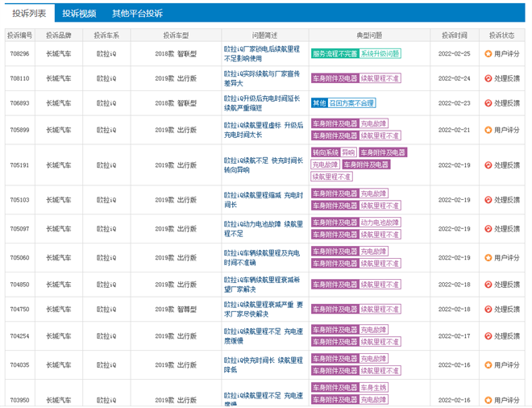Click the red 处理反馈 icon for complaint 705097

tap(488, 229)
